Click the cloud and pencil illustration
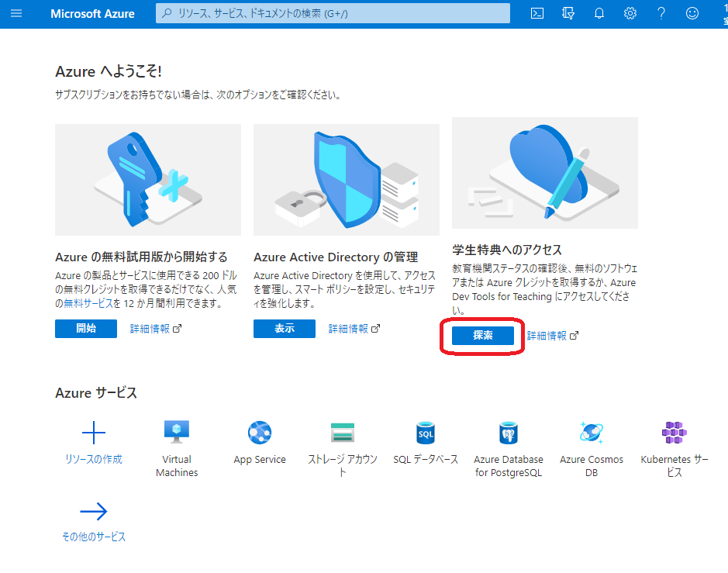The height and width of the screenshot is (573, 728). point(545,173)
